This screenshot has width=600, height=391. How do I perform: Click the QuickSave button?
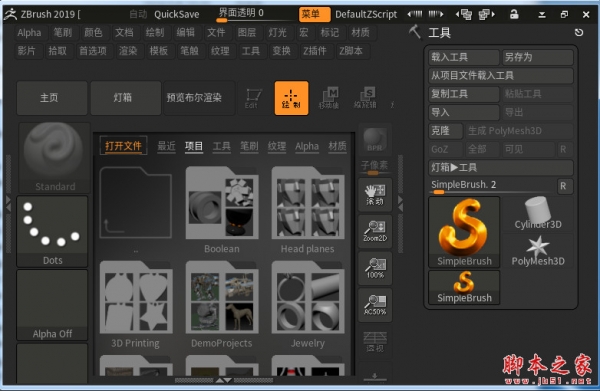[x=177, y=14]
